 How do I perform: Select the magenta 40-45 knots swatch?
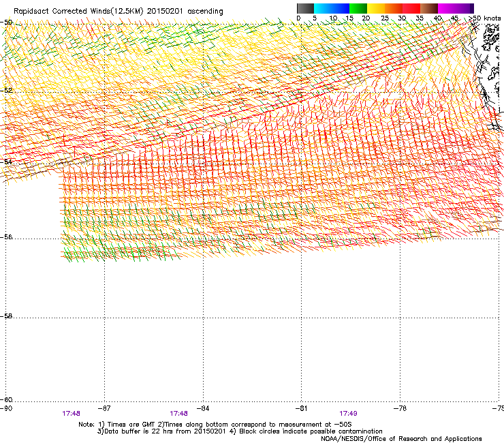(x=447, y=8)
